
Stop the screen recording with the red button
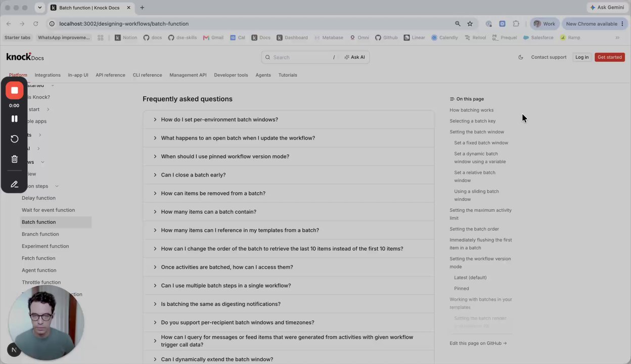[14, 90]
